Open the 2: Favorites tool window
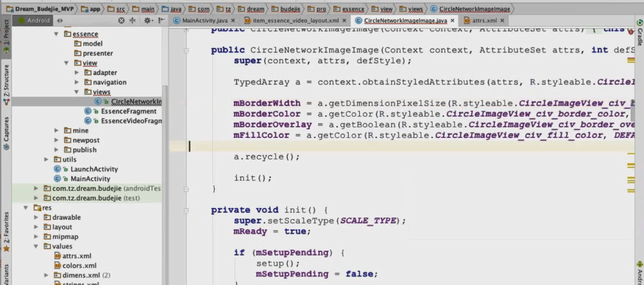644x285 pixels. point(6,232)
